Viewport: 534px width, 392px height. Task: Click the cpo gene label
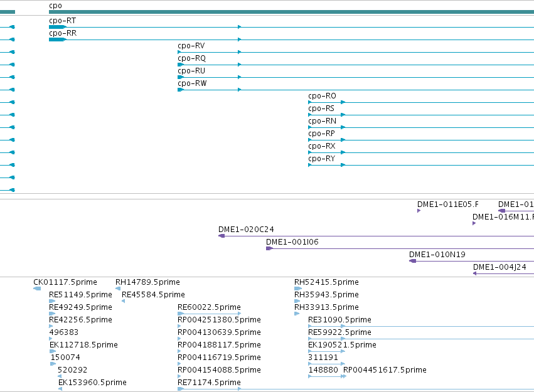click(x=55, y=6)
